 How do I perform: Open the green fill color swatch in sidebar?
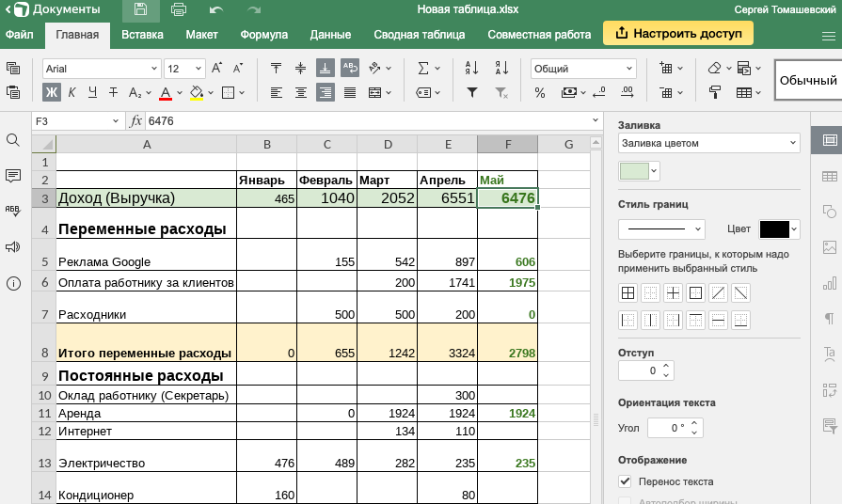639,171
